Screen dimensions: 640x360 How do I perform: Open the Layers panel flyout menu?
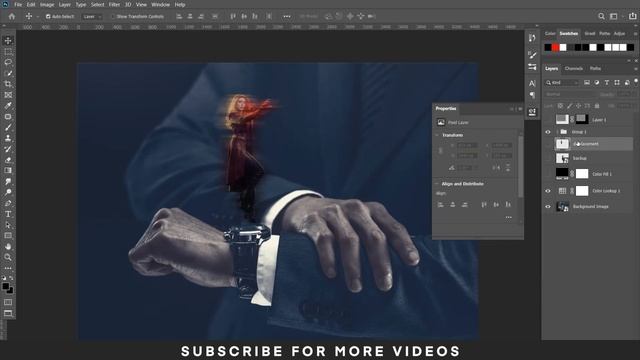[636, 69]
